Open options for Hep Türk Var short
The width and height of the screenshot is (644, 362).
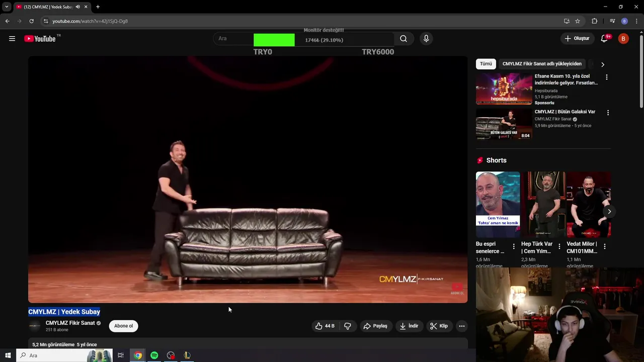coord(559,246)
